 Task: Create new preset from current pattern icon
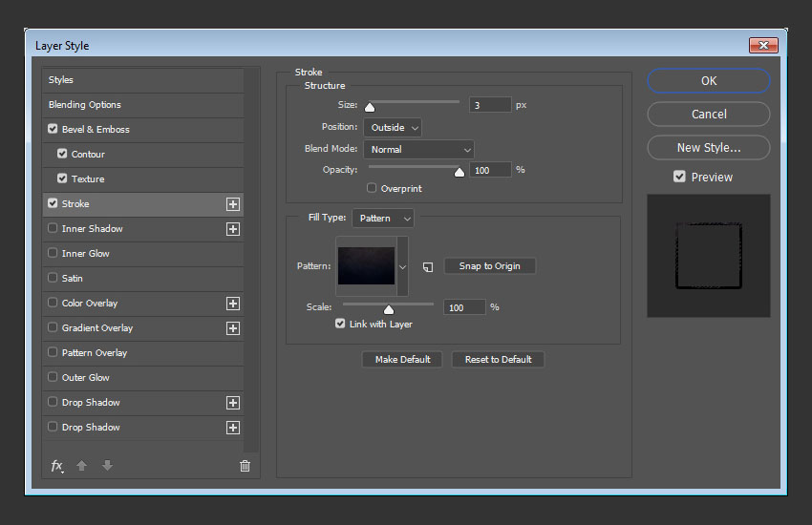[x=428, y=266]
